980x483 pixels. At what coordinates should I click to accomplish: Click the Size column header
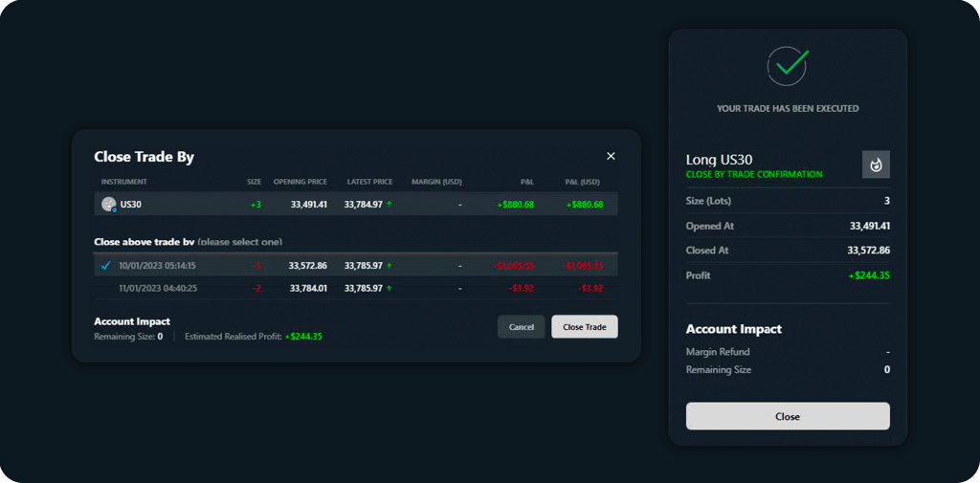(x=254, y=182)
